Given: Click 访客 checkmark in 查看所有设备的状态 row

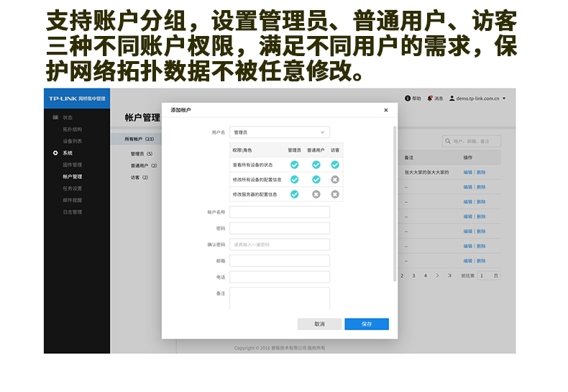Looking at the screenshot, I should [335, 165].
